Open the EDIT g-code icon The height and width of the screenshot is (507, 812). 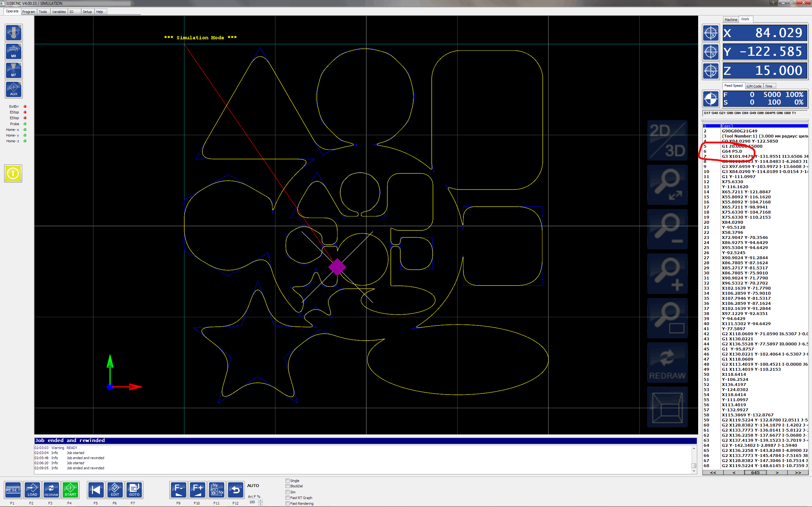click(x=115, y=490)
